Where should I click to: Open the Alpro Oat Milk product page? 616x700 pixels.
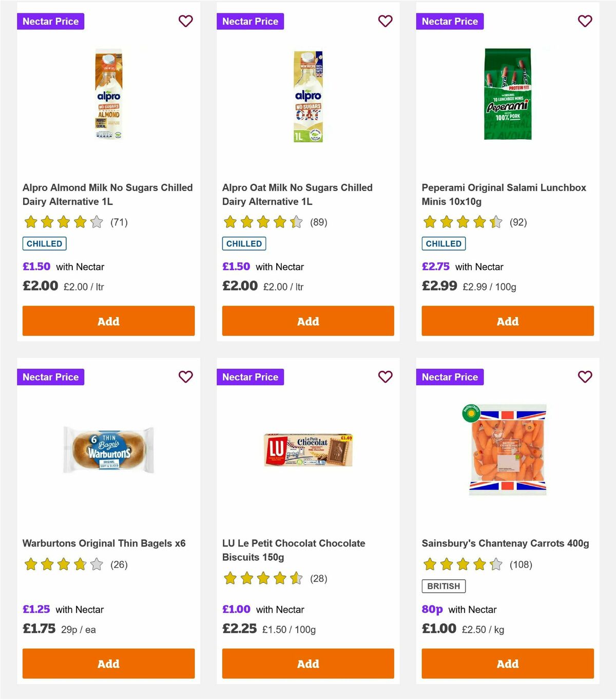pyautogui.click(x=297, y=195)
